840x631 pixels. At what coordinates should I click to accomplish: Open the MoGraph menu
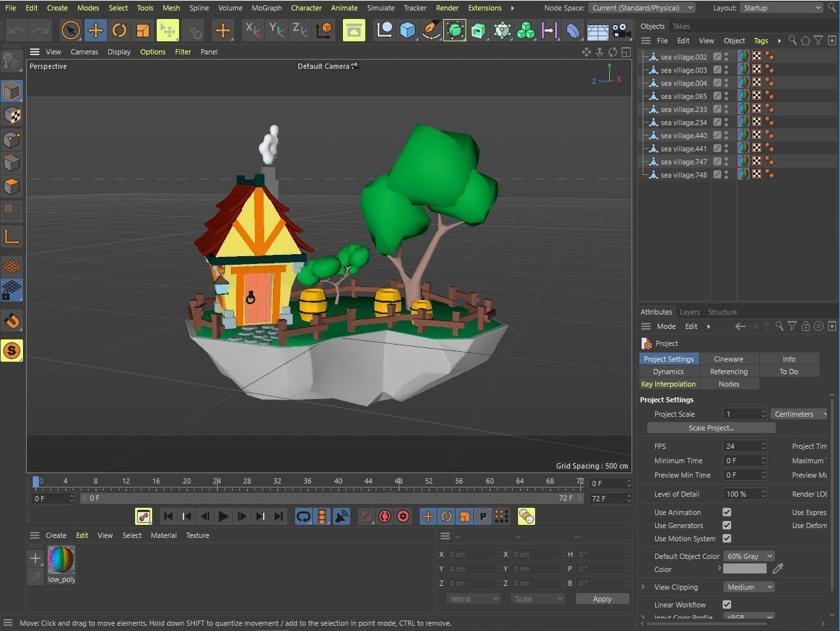[267, 8]
